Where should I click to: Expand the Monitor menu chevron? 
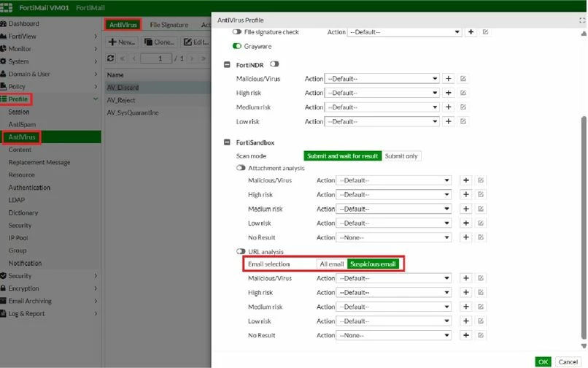click(96, 49)
